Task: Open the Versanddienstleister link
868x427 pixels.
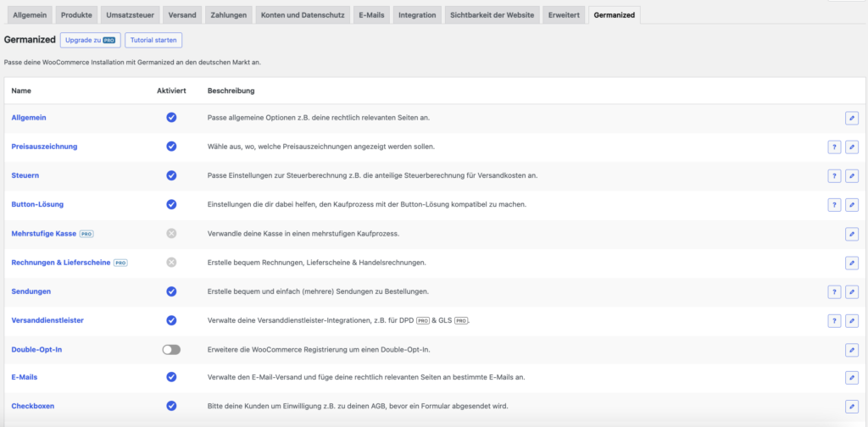Action: [47, 319]
